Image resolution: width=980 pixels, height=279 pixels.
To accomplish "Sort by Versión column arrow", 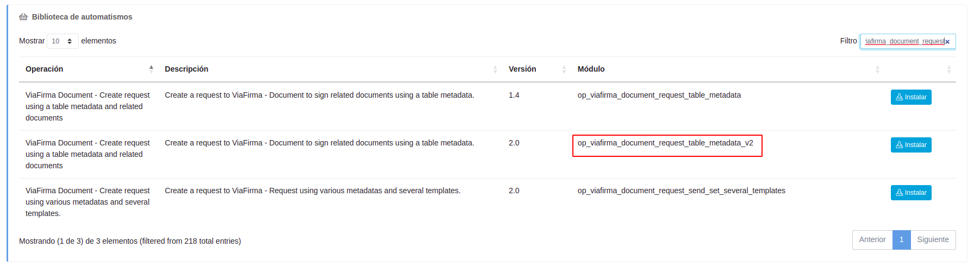I will 564,69.
